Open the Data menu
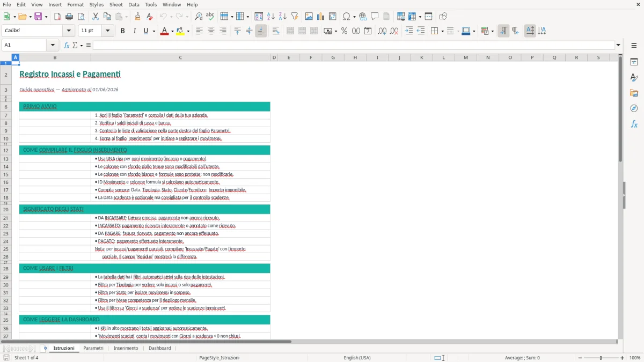 tap(134, 4)
